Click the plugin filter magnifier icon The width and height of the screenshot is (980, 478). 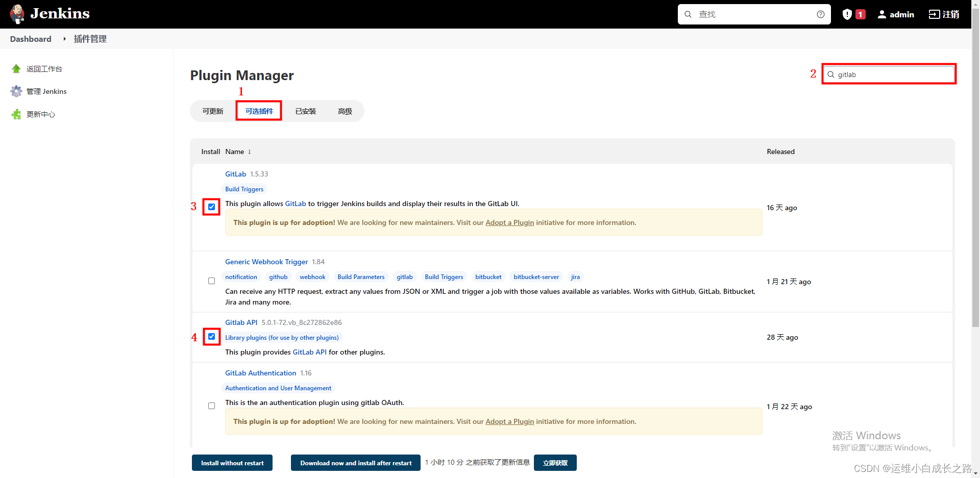[831, 74]
